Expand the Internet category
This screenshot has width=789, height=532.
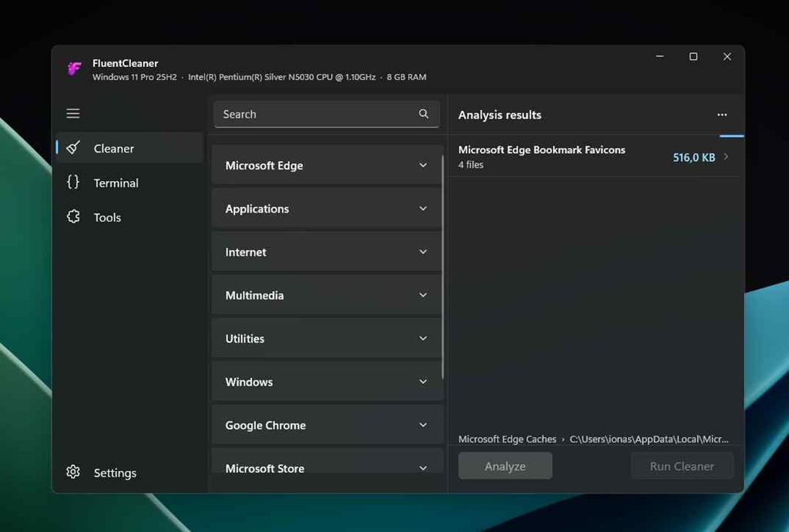point(327,252)
